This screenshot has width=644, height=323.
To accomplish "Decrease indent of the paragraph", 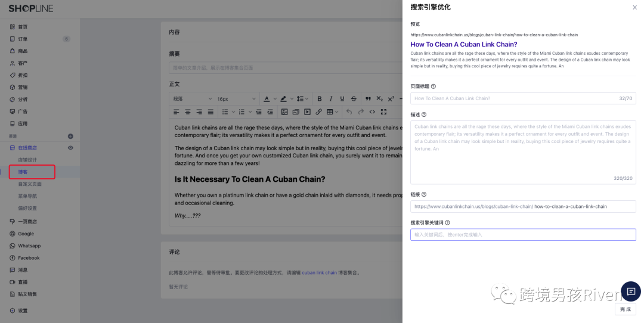I will point(259,111).
